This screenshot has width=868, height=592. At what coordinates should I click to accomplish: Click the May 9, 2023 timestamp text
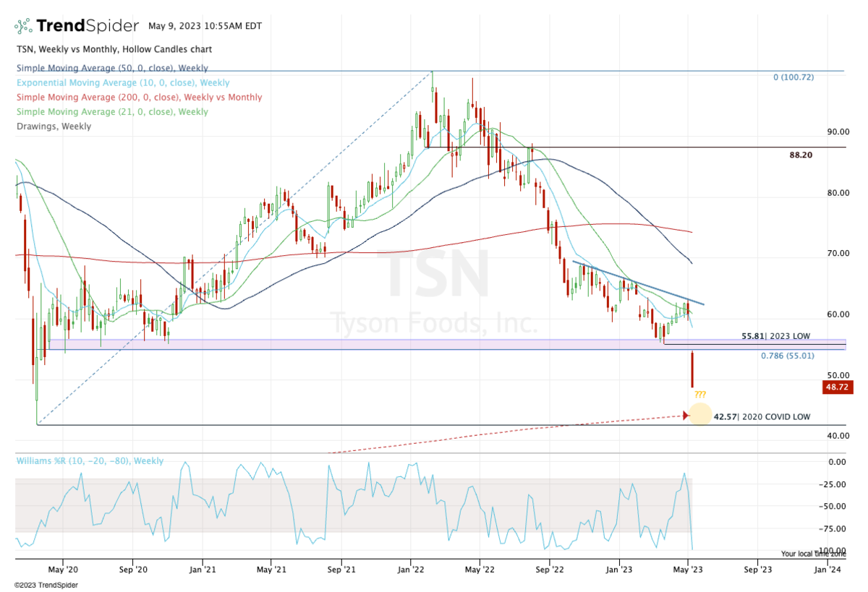pyautogui.click(x=205, y=26)
